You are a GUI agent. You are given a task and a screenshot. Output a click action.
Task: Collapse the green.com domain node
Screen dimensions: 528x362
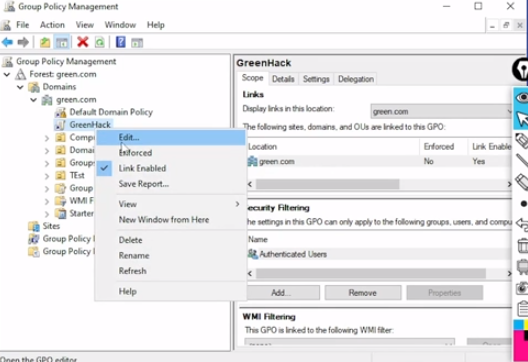33,100
